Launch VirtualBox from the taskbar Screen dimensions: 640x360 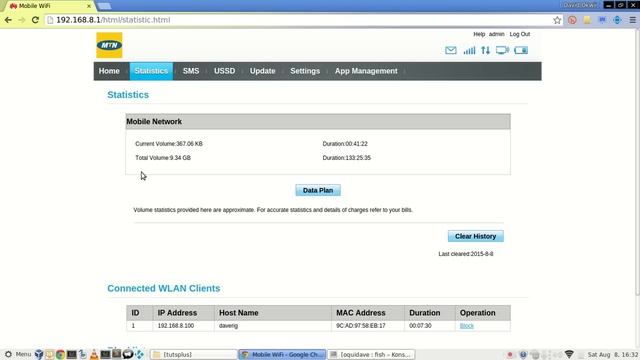pos(39,354)
